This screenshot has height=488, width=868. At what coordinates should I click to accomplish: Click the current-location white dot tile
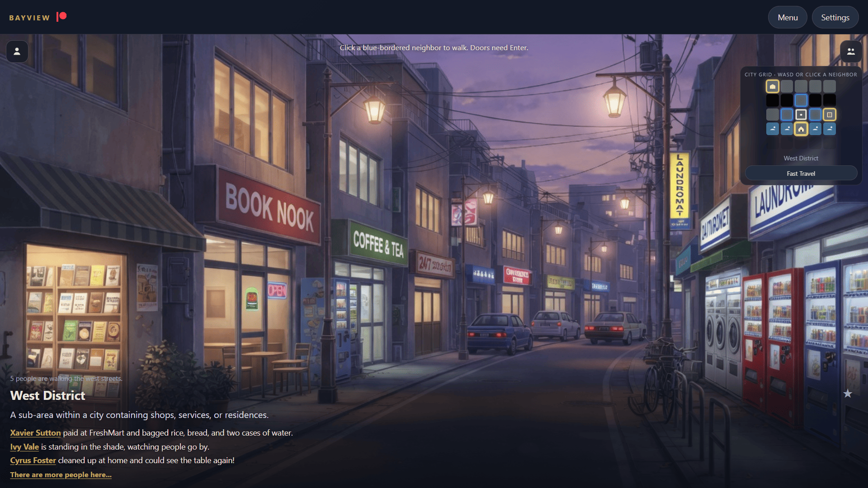801,115
